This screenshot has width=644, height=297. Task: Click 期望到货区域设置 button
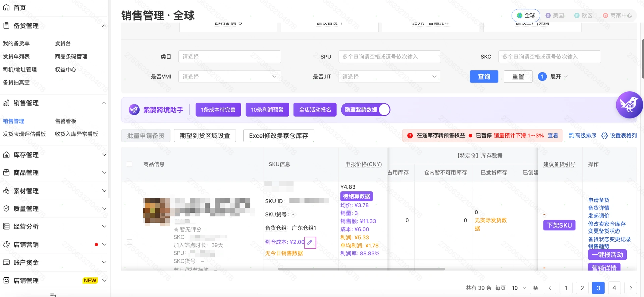pyautogui.click(x=205, y=136)
